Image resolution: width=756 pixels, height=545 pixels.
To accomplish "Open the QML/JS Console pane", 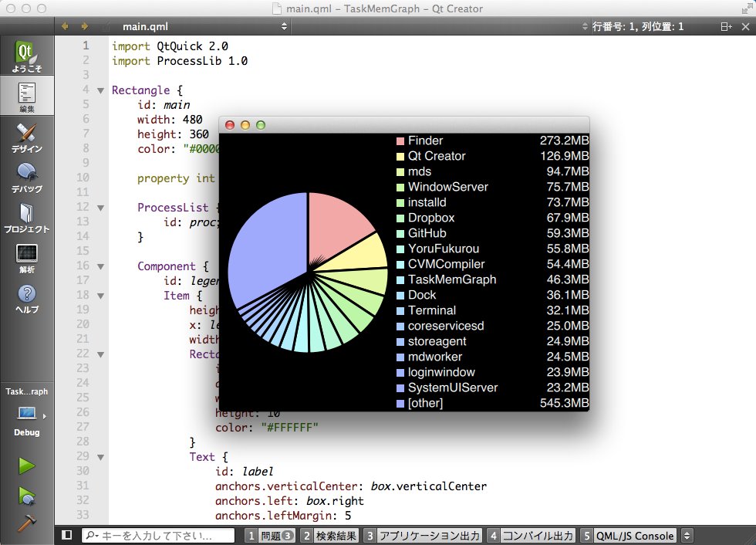I will 628,536.
